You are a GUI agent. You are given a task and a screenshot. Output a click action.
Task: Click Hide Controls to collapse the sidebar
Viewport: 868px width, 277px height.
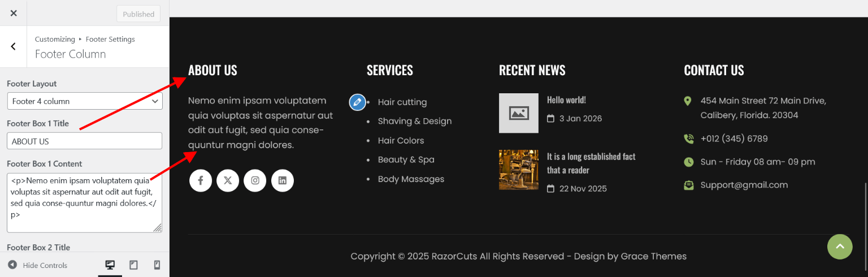(38, 265)
